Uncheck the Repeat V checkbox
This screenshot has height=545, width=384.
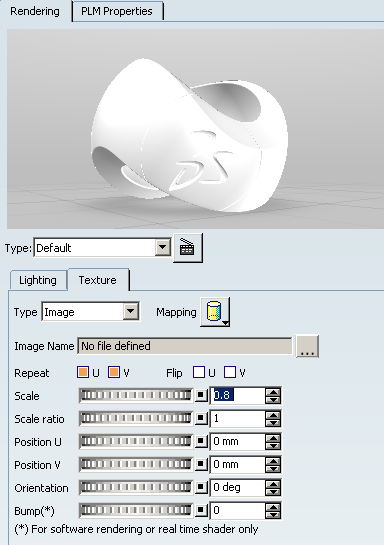(114, 372)
